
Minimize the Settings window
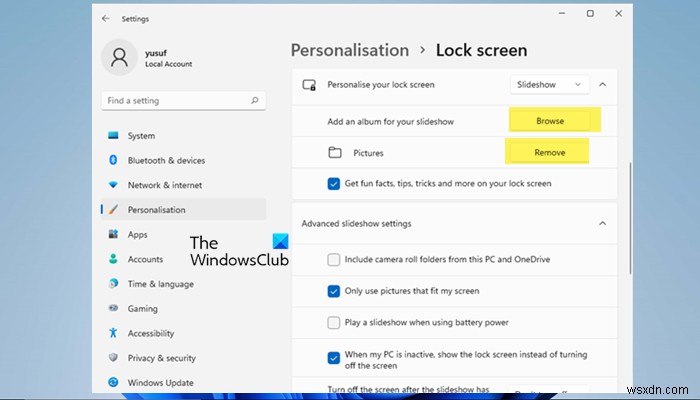(x=562, y=13)
